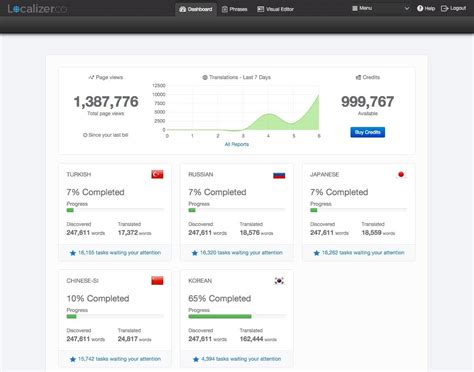Open the Visual Editor tab
Viewport: 474px width, 372px height.
275,9
